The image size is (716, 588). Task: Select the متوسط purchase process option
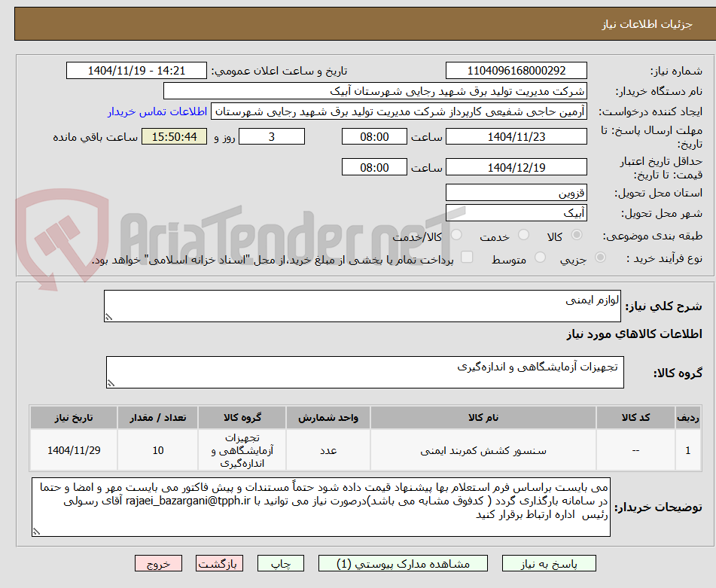[x=539, y=258]
